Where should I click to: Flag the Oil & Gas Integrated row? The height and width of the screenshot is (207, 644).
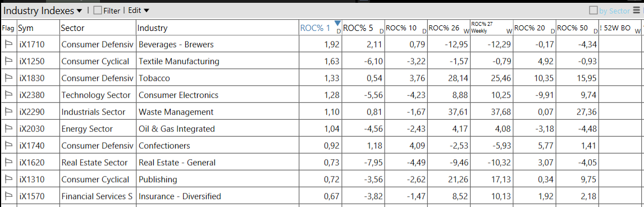coord(8,128)
